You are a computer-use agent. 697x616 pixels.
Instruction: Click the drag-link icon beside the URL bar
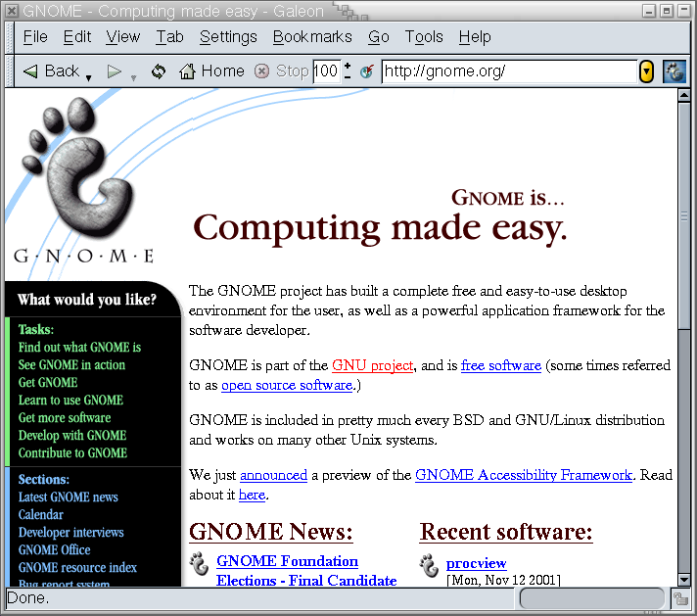tap(367, 71)
